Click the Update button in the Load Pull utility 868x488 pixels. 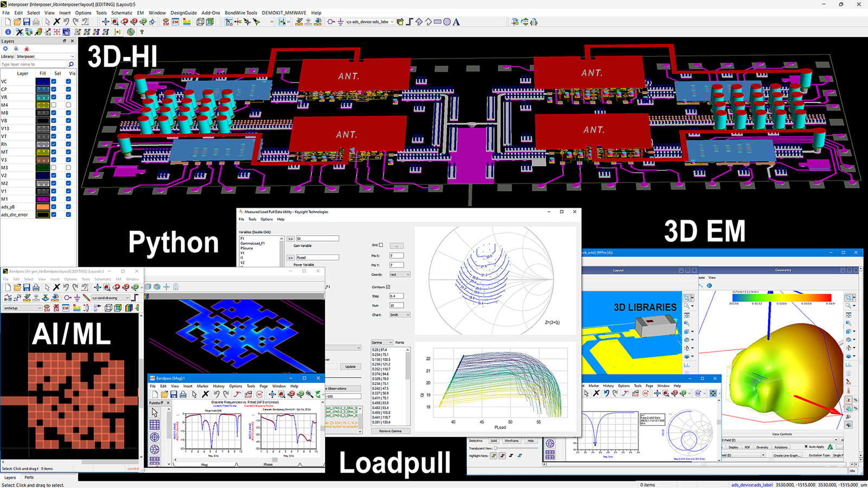[350, 367]
